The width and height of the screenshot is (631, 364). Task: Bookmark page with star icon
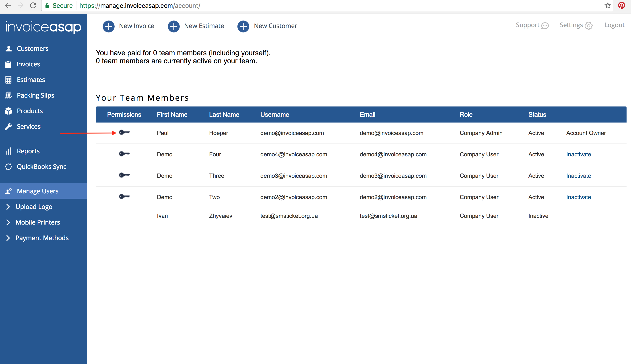(608, 6)
